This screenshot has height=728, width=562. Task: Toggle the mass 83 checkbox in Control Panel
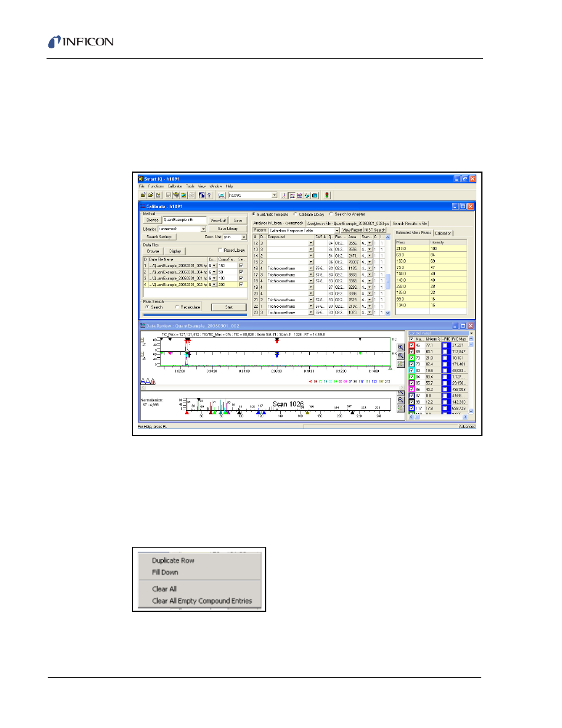coord(412,371)
